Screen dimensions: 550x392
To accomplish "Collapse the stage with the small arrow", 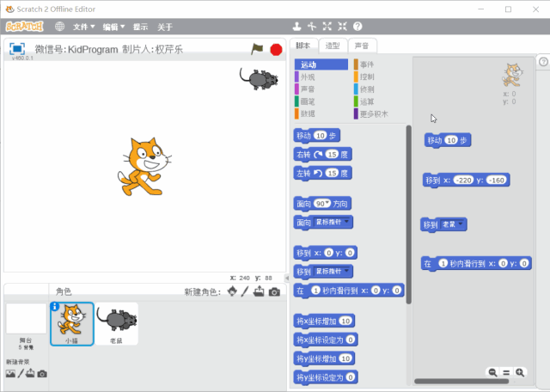I will click(x=287, y=278).
